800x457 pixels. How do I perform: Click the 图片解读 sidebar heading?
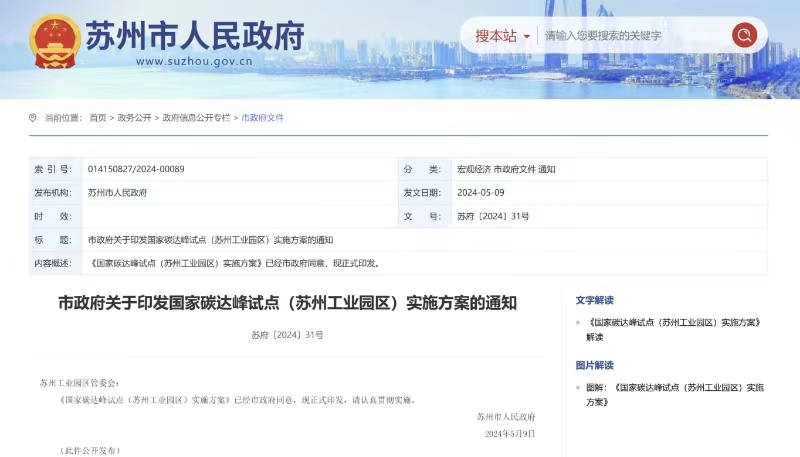tap(595, 365)
